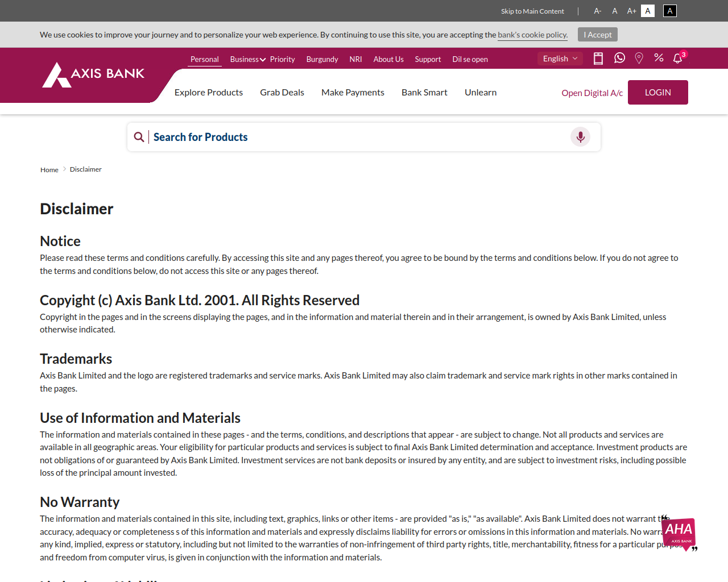Open the Make Payments menu
This screenshot has width=728, height=582.
(x=353, y=92)
